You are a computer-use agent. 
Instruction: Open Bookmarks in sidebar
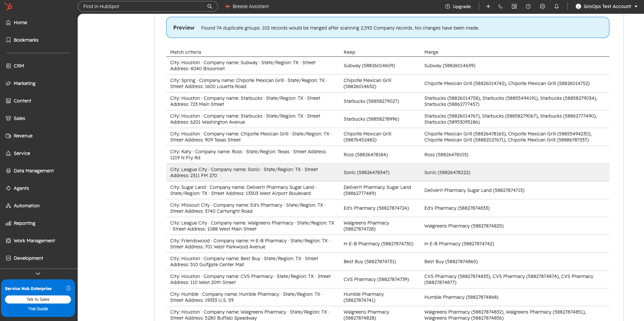click(26, 40)
